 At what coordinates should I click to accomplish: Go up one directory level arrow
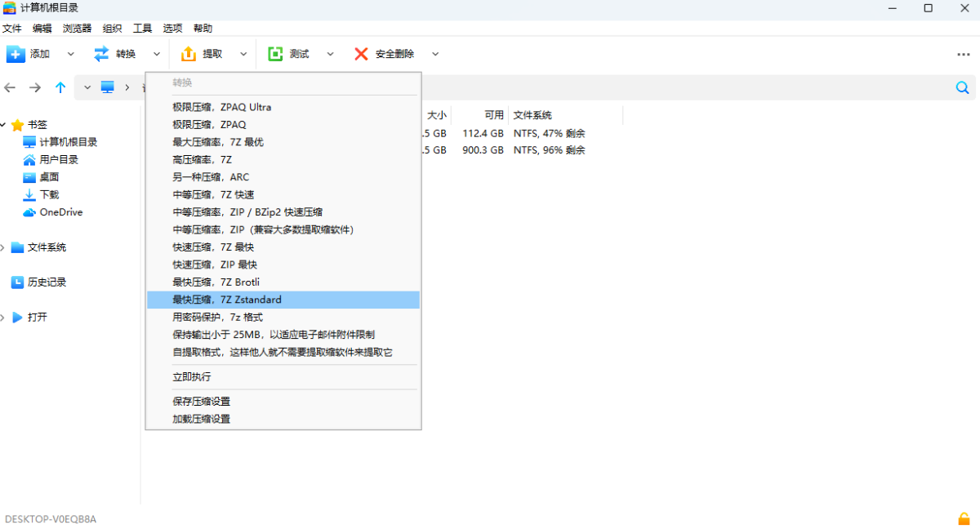click(x=60, y=87)
